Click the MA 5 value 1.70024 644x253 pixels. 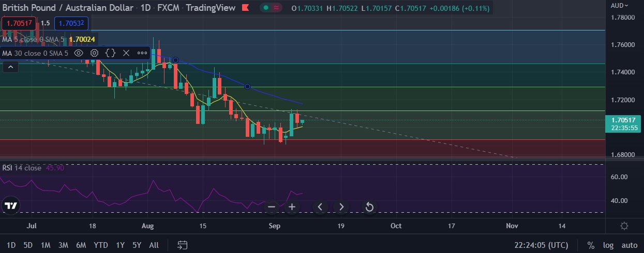click(82, 39)
